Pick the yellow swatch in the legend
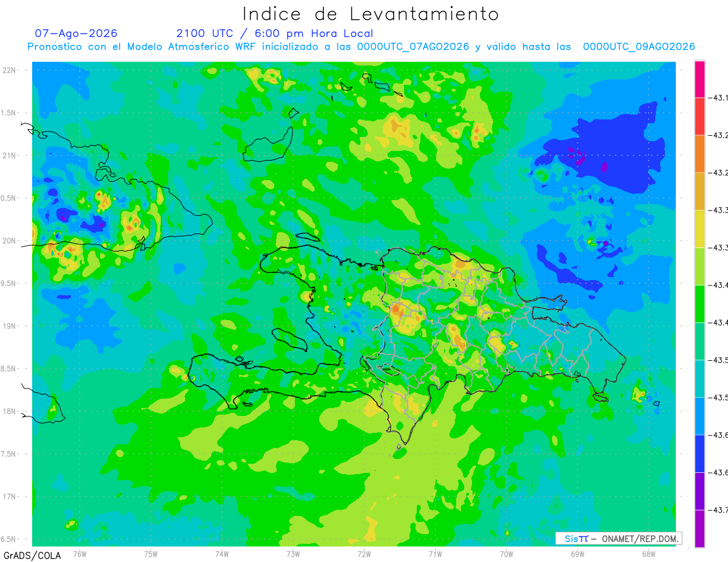The image size is (728, 562). click(x=699, y=229)
